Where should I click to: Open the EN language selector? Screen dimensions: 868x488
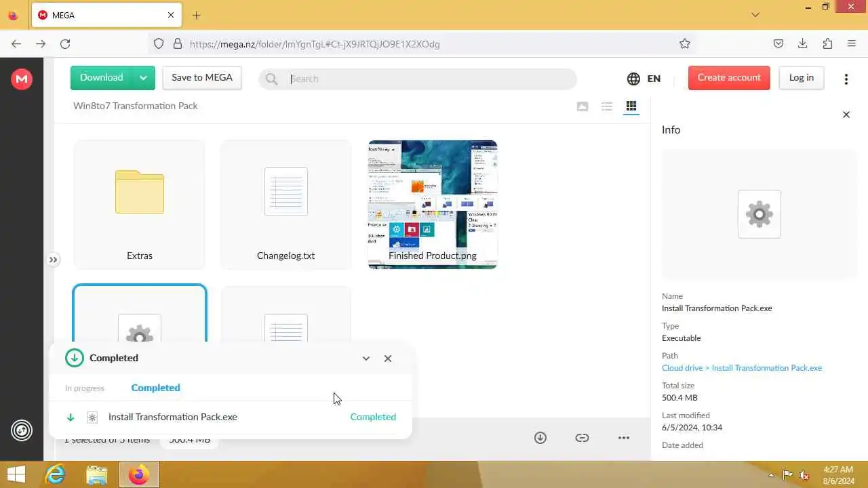click(644, 79)
